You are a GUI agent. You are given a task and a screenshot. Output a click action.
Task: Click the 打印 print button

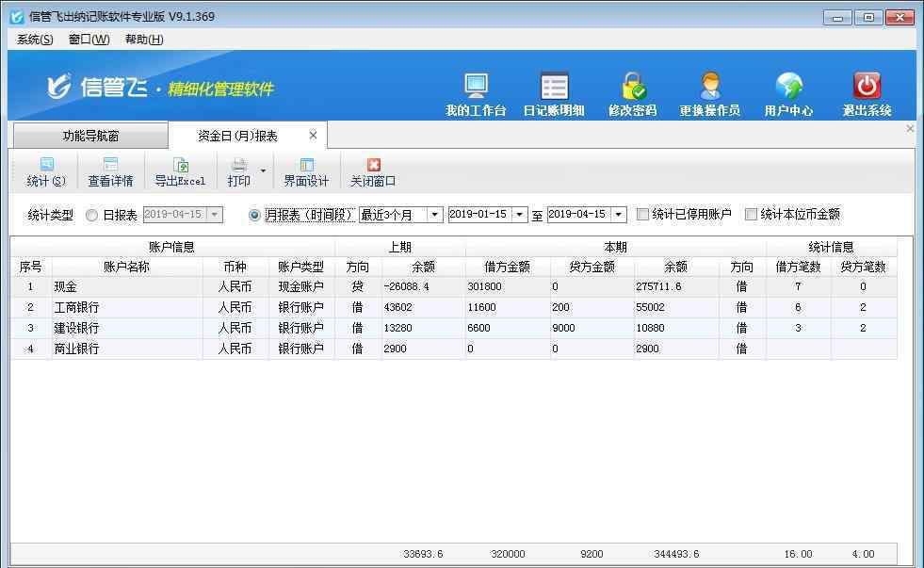click(x=238, y=172)
